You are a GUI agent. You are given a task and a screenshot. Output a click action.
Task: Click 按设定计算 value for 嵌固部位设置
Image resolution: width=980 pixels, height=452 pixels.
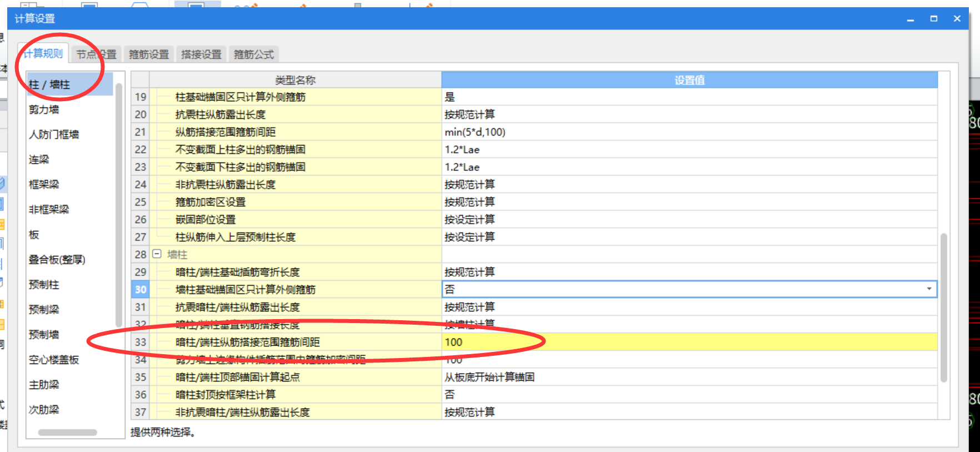[689, 220]
